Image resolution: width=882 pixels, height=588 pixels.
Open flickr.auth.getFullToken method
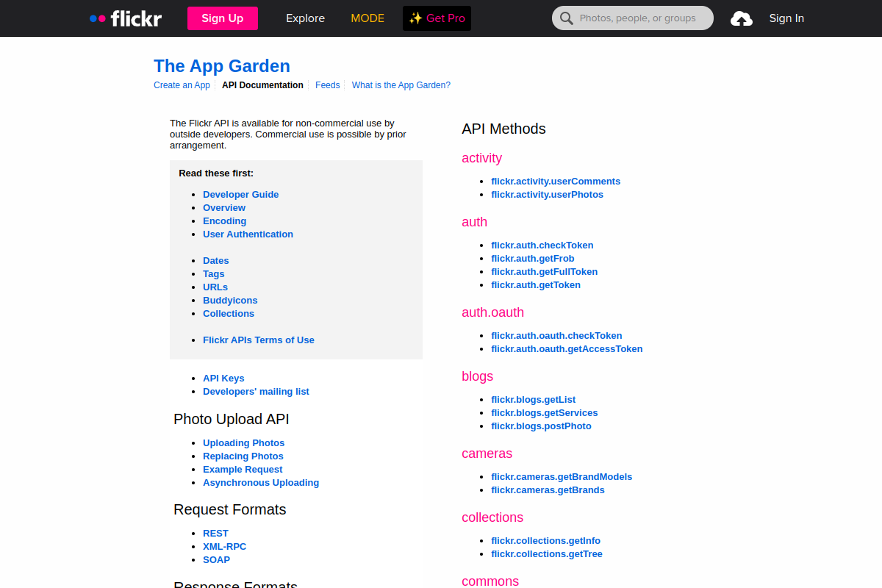click(x=545, y=272)
